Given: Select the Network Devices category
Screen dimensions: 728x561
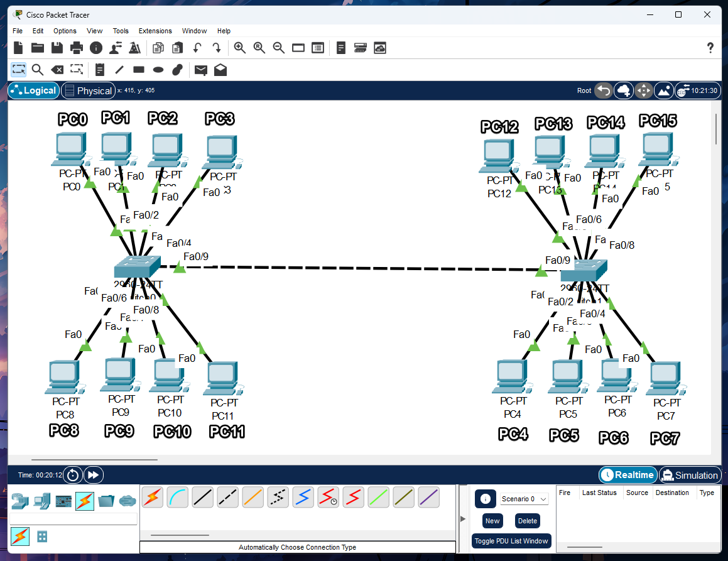Looking at the screenshot, I should [20, 501].
